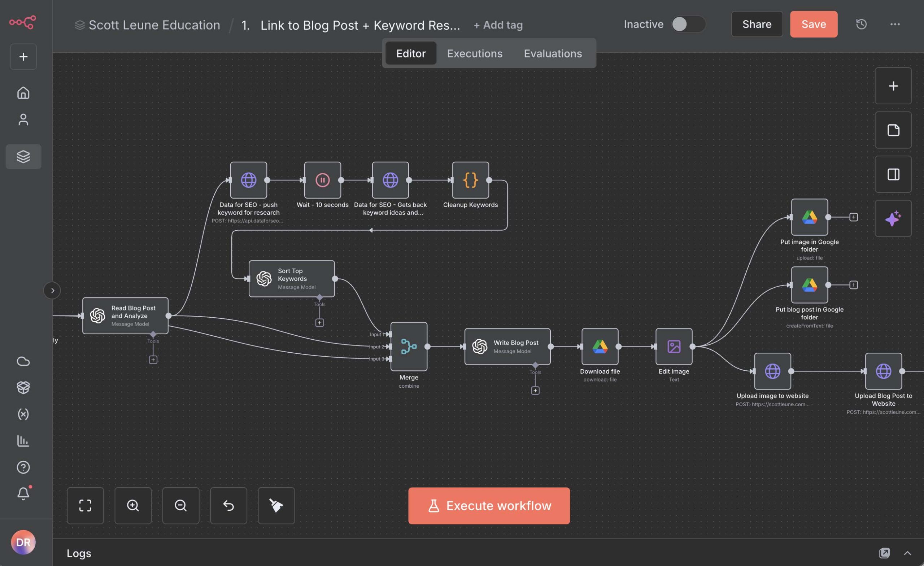Open version history clock icon
This screenshot has height=566, width=924.
pyautogui.click(x=861, y=24)
